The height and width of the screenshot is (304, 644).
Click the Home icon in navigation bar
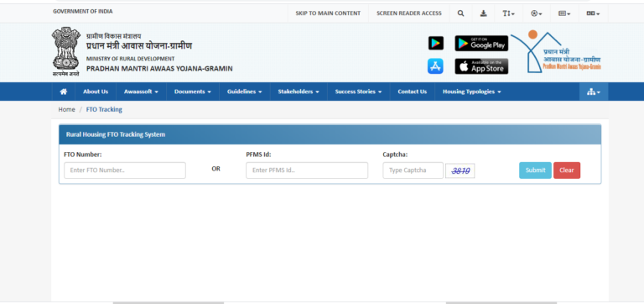(63, 92)
